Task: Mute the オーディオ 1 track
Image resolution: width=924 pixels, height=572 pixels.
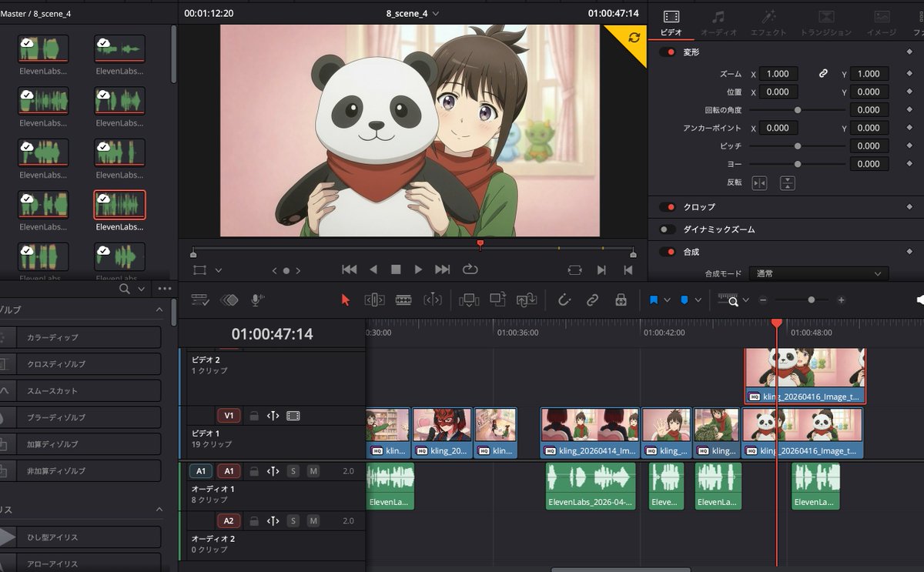Action: (313, 471)
